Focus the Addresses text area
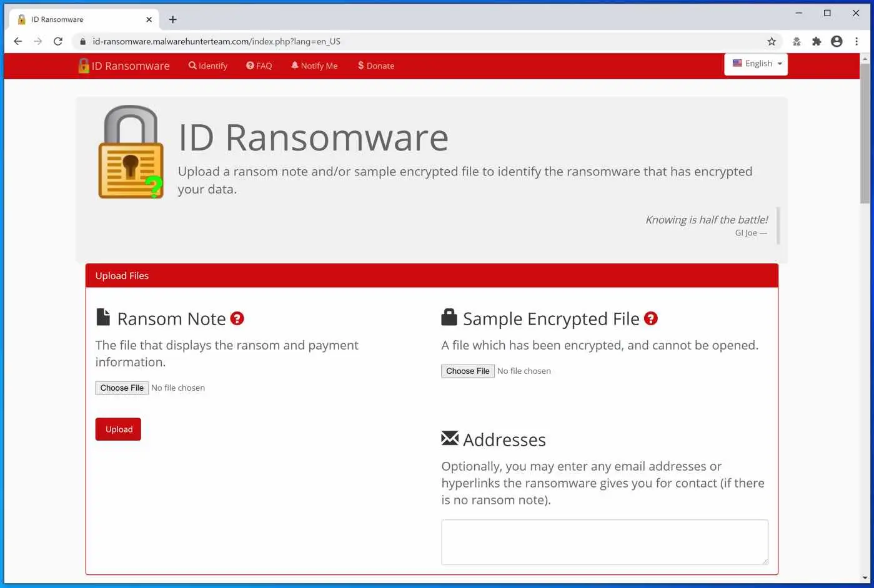The height and width of the screenshot is (588, 874). (x=605, y=542)
